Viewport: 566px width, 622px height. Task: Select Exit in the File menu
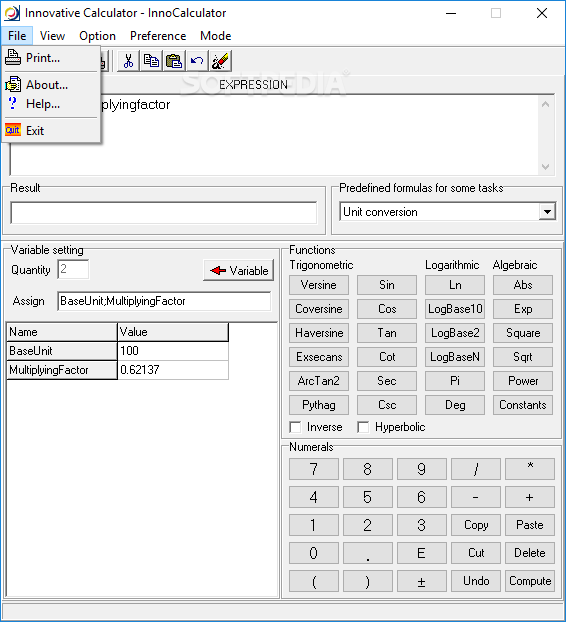[x=51, y=131]
